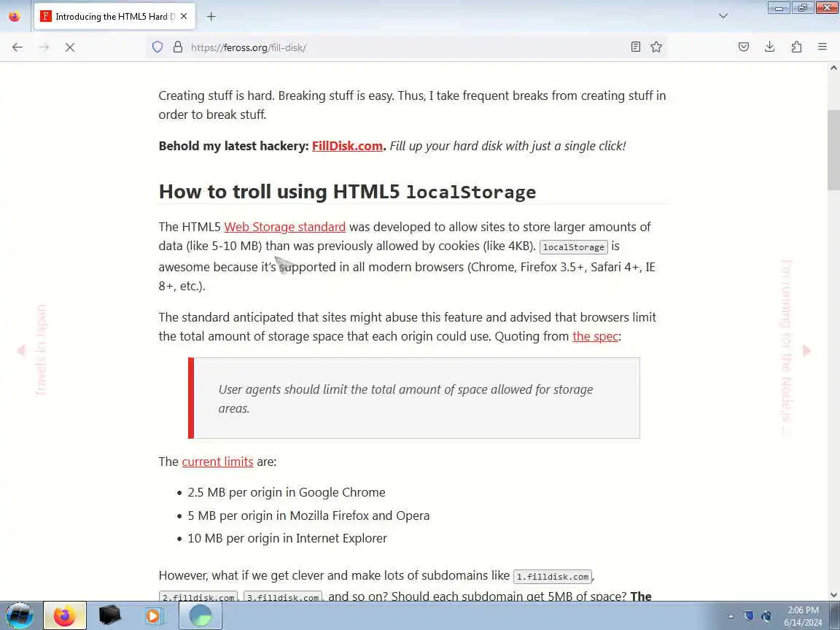Open Firefox View pinned icon
This screenshot has height=630, width=840.
[x=15, y=17]
